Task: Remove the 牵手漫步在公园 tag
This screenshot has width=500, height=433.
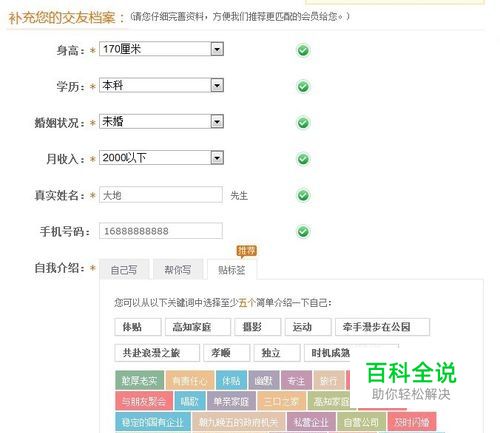Action: click(x=382, y=327)
